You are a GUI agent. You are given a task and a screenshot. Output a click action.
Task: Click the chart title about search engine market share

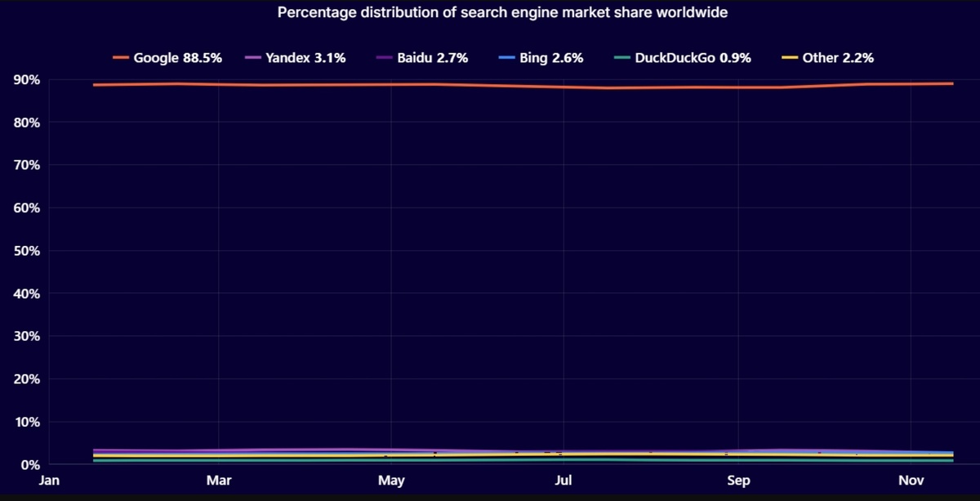click(502, 12)
